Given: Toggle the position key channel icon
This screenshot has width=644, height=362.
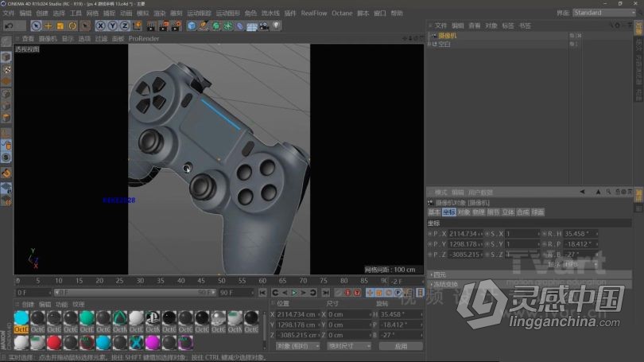Looking at the screenshot, I should pyautogui.click(x=370, y=293).
